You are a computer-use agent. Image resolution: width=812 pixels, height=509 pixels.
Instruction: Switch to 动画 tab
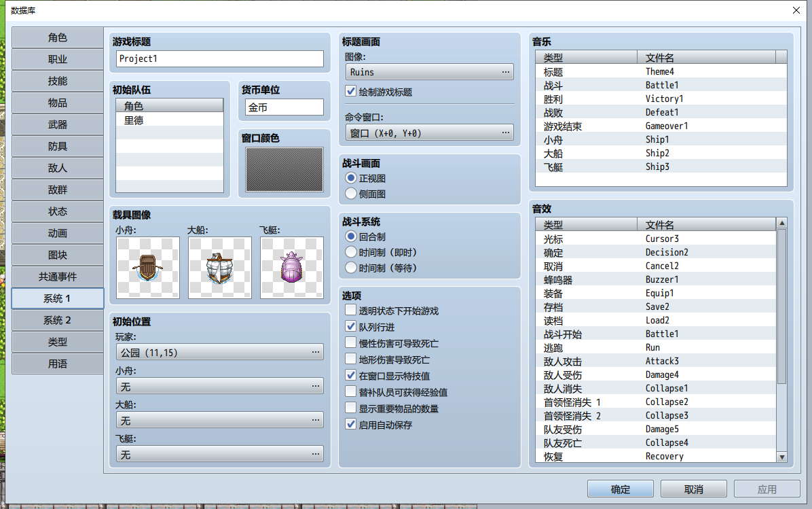[58, 233]
